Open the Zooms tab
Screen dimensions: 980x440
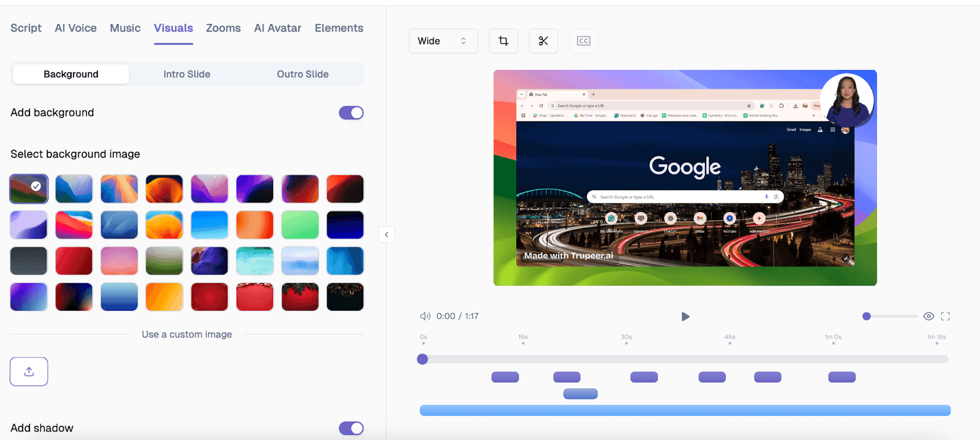(223, 28)
